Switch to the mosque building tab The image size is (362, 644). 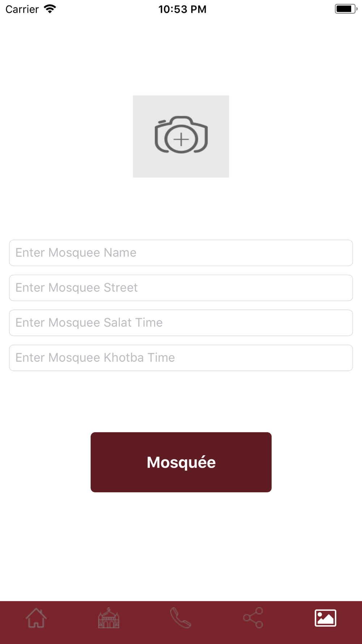point(109,618)
